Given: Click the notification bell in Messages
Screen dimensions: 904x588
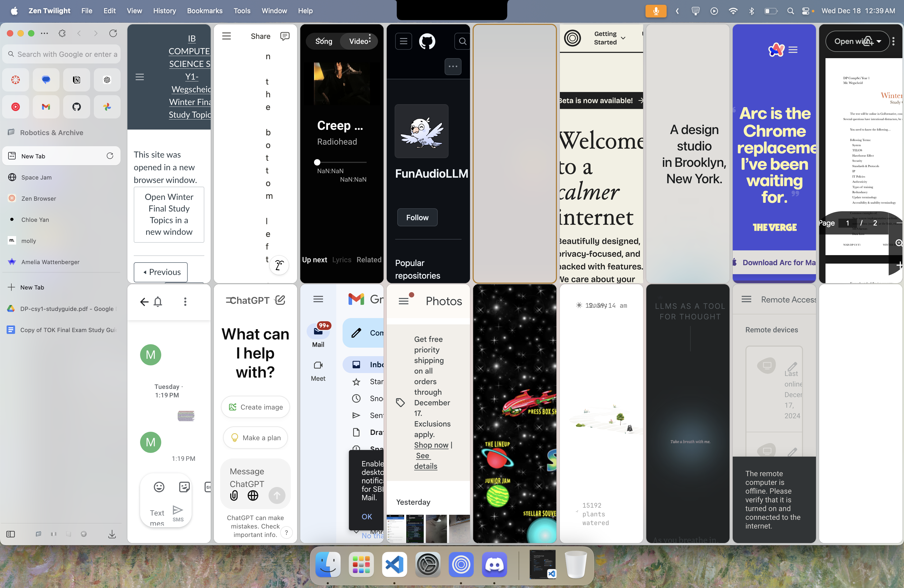Looking at the screenshot, I should (158, 302).
